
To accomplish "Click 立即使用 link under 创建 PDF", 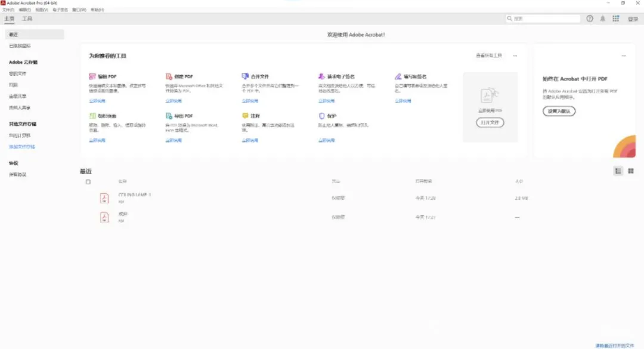I will pos(174,101).
